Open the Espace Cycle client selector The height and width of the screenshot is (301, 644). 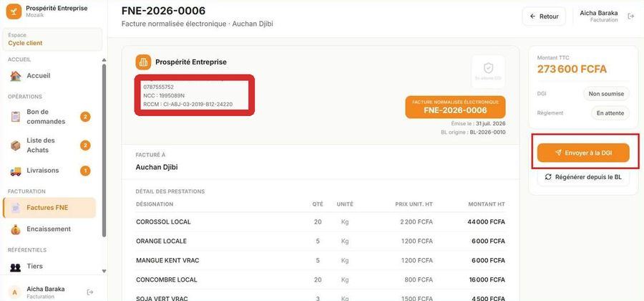pyautogui.click(x=52, y=39)
